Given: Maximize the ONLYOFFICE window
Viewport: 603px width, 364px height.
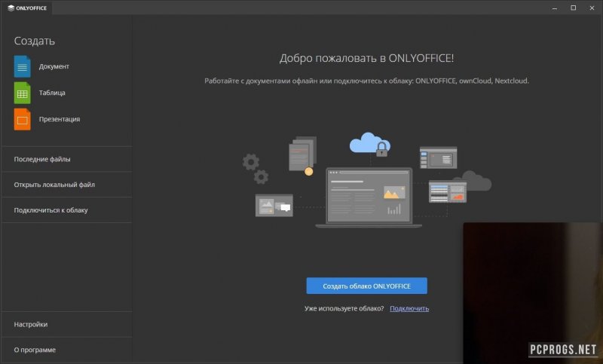Looking at the screenshot, I should [573, 8].
